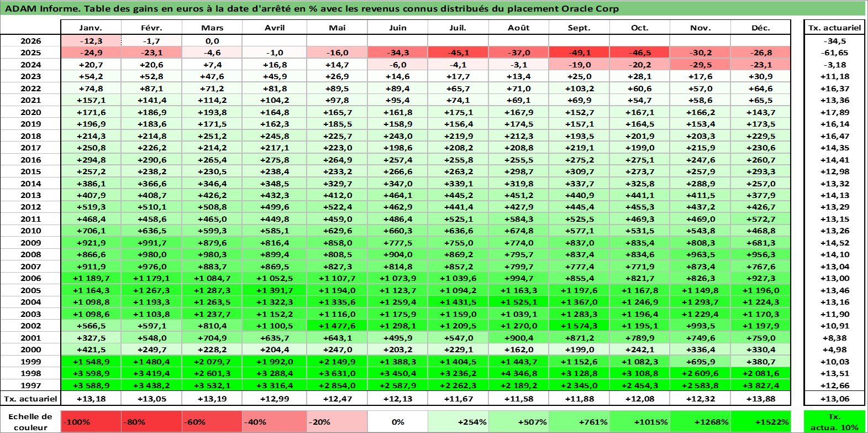Select the 'Févr.' column header
Screen dimensions: 868x433
coord(151,28)
